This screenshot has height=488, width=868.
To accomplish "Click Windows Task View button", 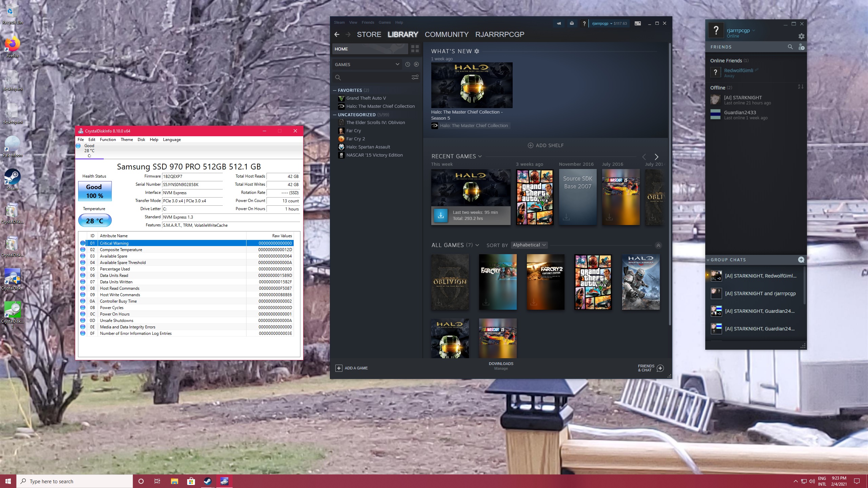I will [x=157, y=481].
